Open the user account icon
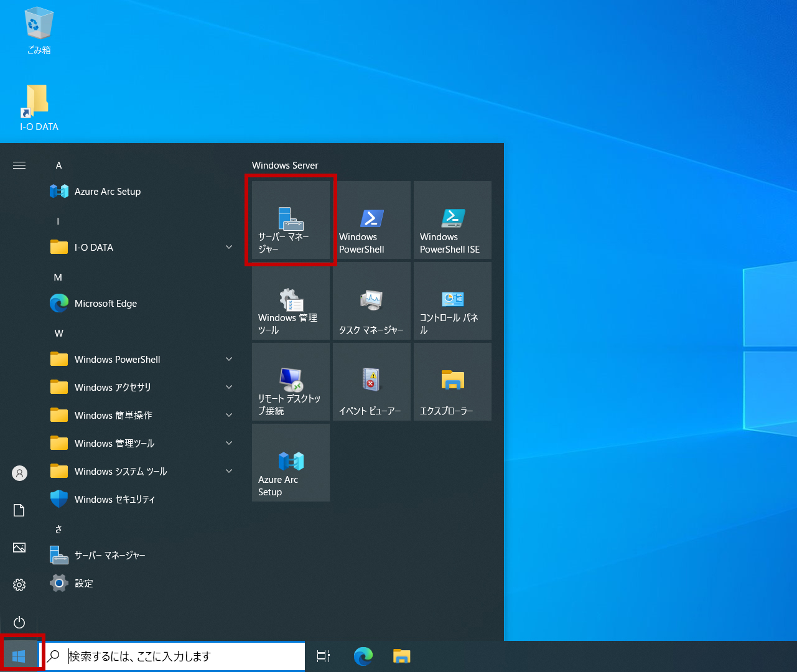The width and height of the screenshot is (797, 672). pos(19,474)
